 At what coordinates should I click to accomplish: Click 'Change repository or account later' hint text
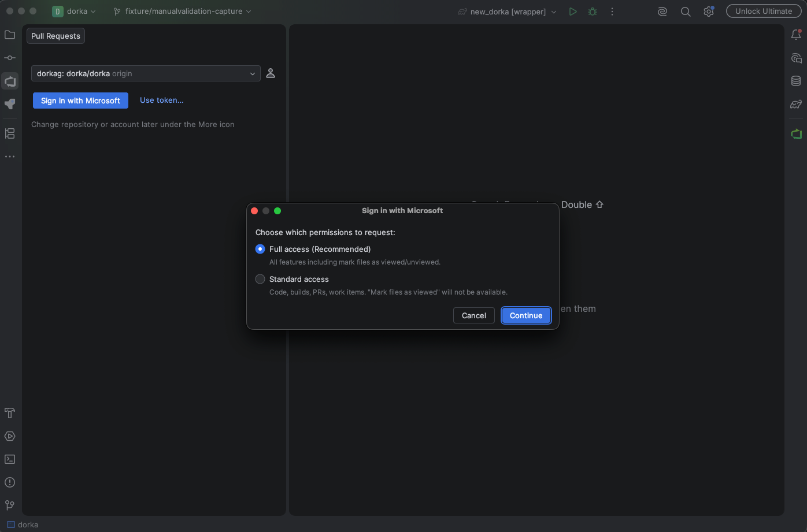133,124
